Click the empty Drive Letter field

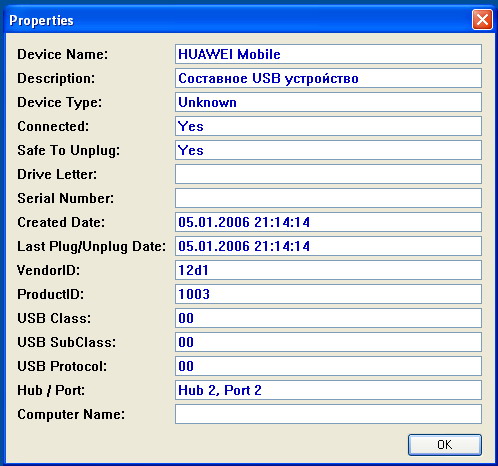pyautogui.click(x=328, y=174)
